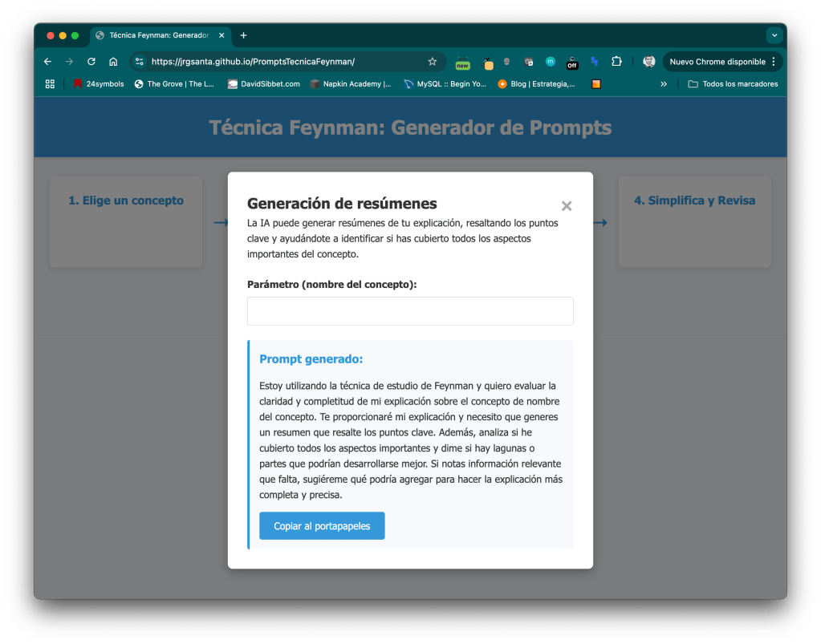Open the Extensions puzzle piece icon
821x644 pixels.
(616, 61)
